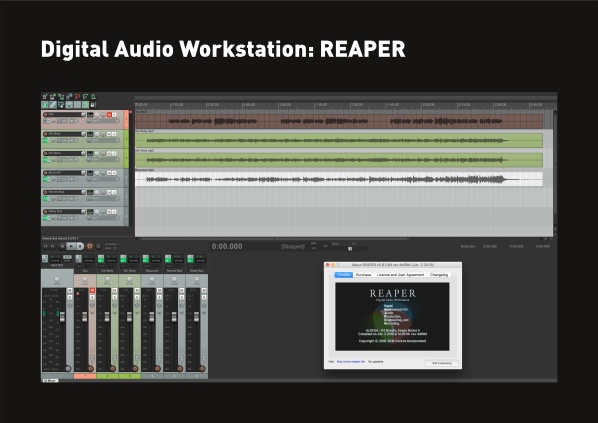Select the white Bouzouki waveform item
The width and height of the screenshot is (598, 423).
[339, 179]
